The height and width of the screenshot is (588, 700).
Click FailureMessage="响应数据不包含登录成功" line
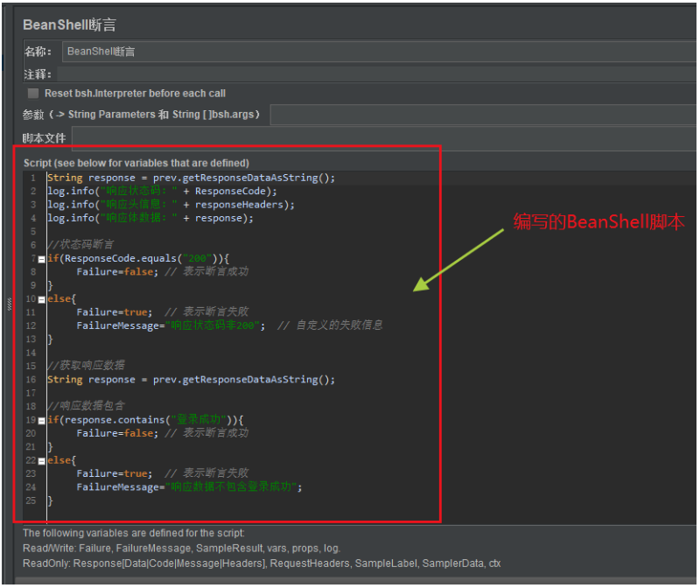point(189,486)
